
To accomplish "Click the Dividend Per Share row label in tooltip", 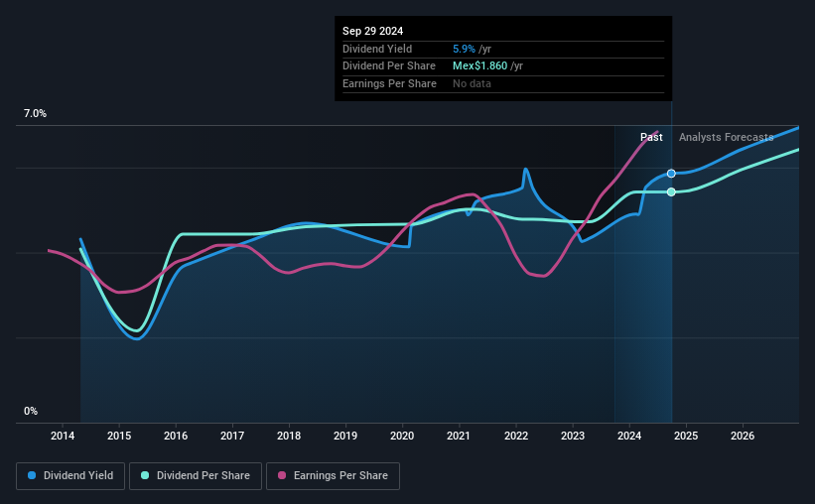I will [389, 66].
